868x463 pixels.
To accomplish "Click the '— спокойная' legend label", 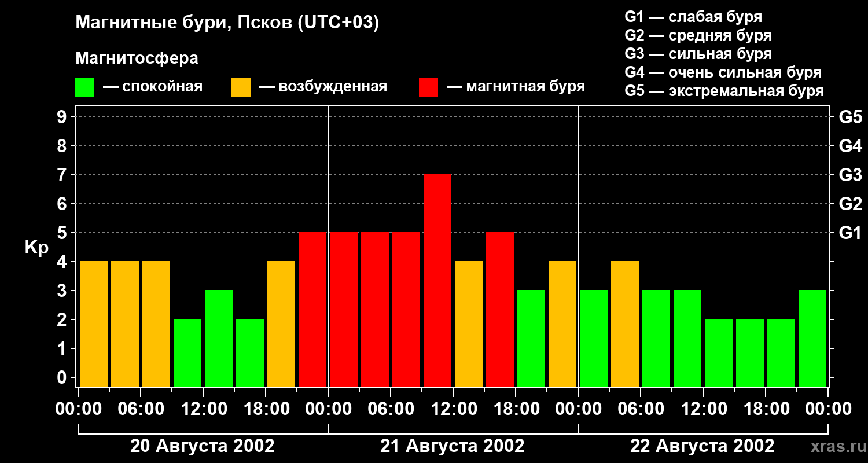I will click(153, 87).
